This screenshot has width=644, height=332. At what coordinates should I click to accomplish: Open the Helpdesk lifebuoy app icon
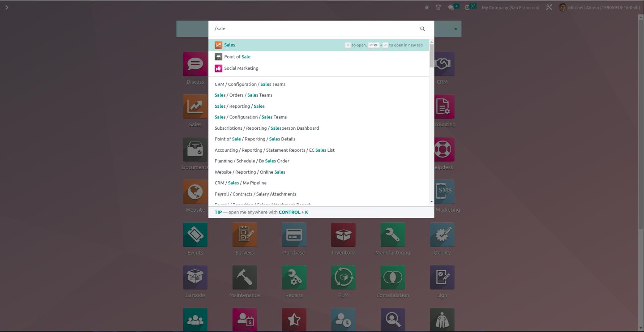pyautogui.click(x=444, y=149)
